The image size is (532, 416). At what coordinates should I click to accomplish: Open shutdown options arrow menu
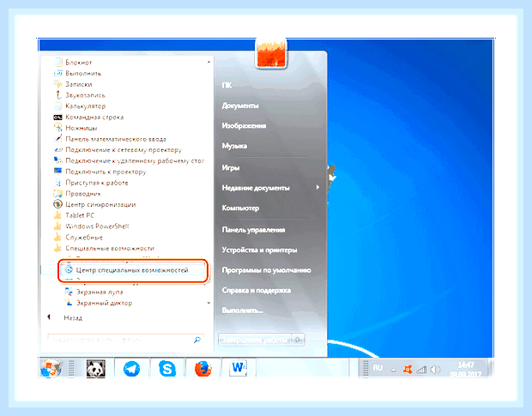tap(298, 340)
